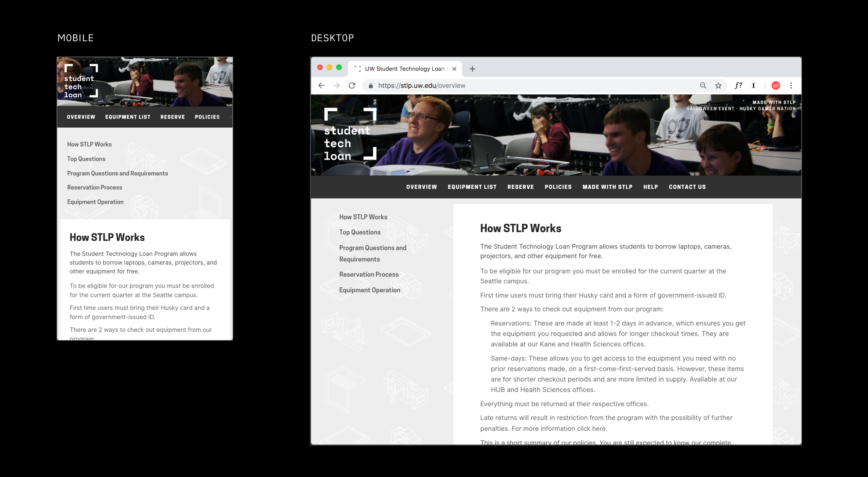Click the padlock icon in the address bar
This screenshot has width=868, height=477.
pos(371,86)
